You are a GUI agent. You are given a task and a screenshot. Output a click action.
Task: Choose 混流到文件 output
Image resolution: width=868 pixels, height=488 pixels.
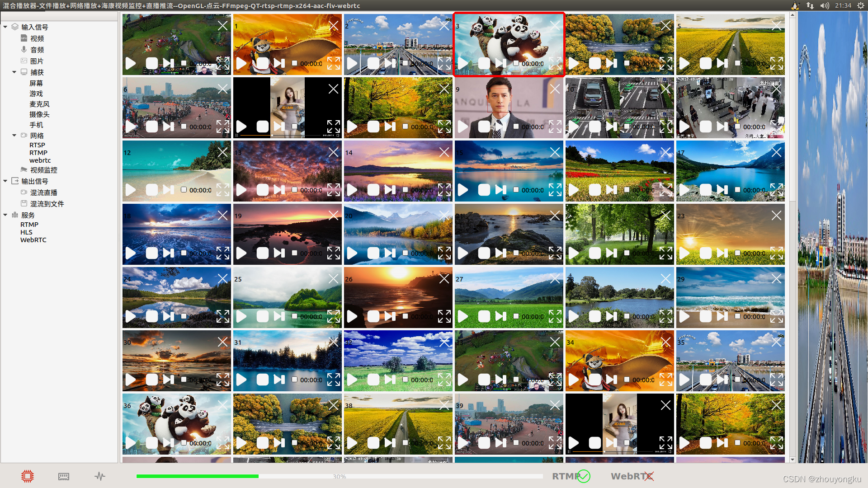(x=47, y=204)
